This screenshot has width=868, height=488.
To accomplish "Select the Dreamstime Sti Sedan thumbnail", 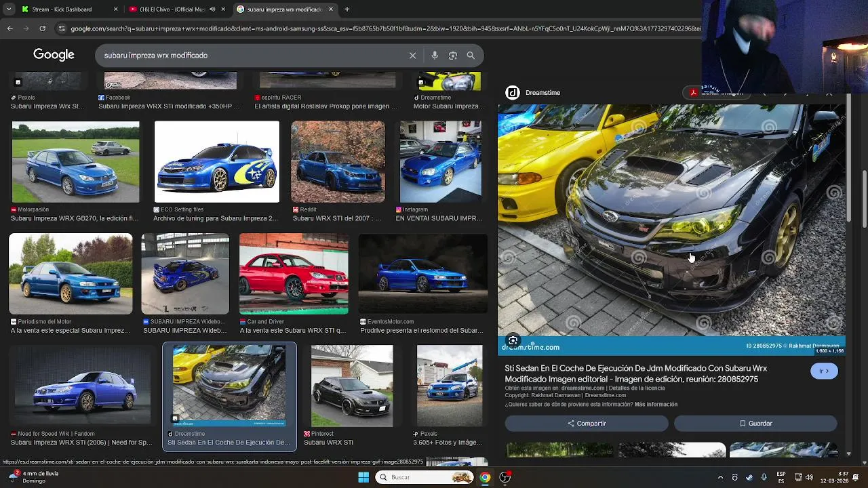I will click(x=229, y=386).
